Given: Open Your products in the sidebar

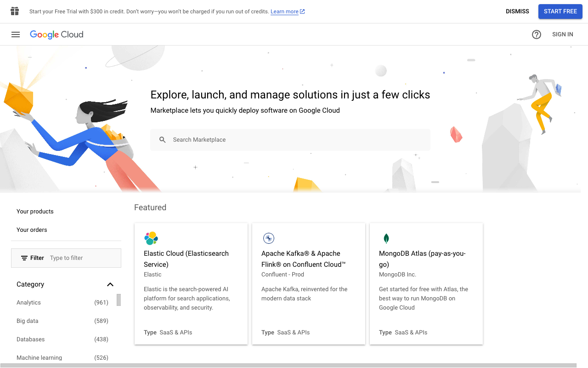Looking at the screenshot, I should 35,212.
